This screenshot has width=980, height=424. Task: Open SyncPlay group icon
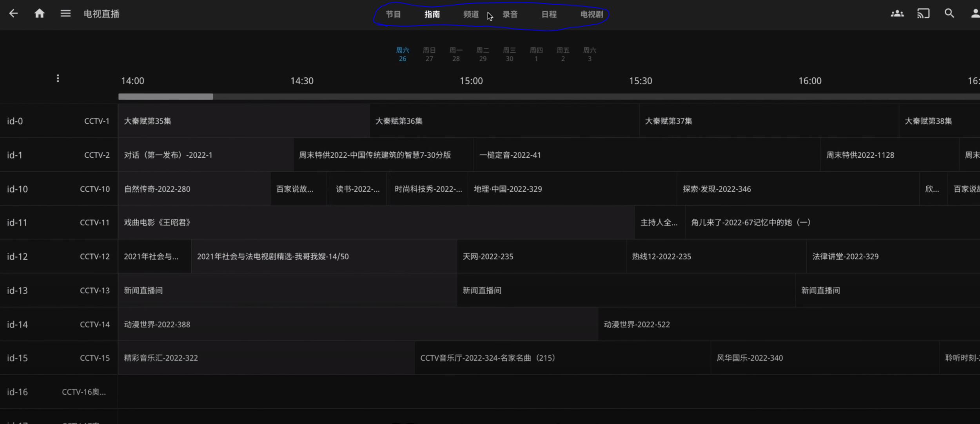click(897, 14)
